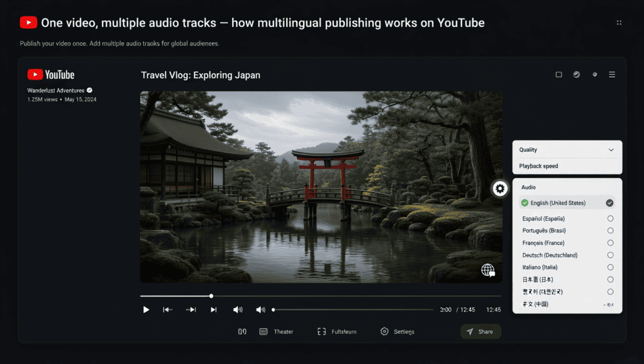Click the Share button
This screenshot has height=364, width=644.
(x=480, y=331)
